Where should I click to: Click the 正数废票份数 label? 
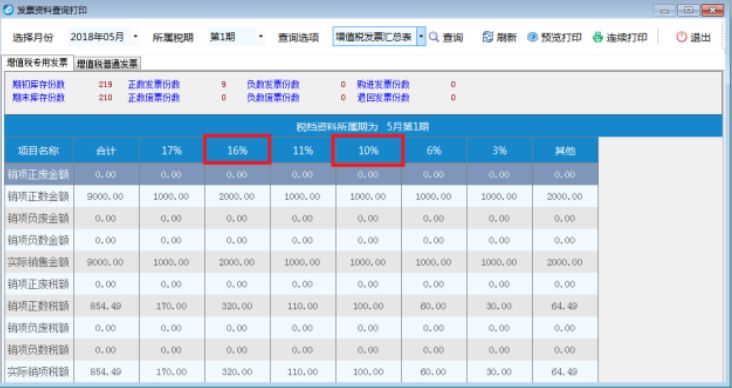coord(154,98)
